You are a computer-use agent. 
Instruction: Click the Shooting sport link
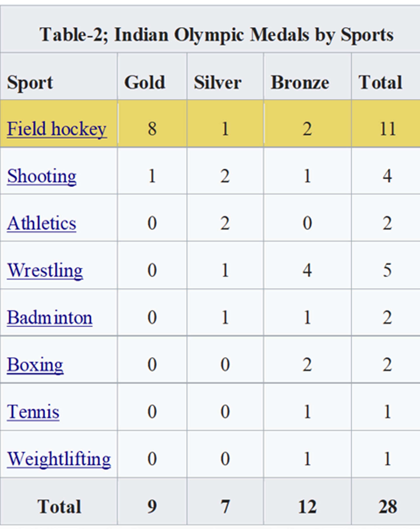pyautogui.click(x=42, y=176)
